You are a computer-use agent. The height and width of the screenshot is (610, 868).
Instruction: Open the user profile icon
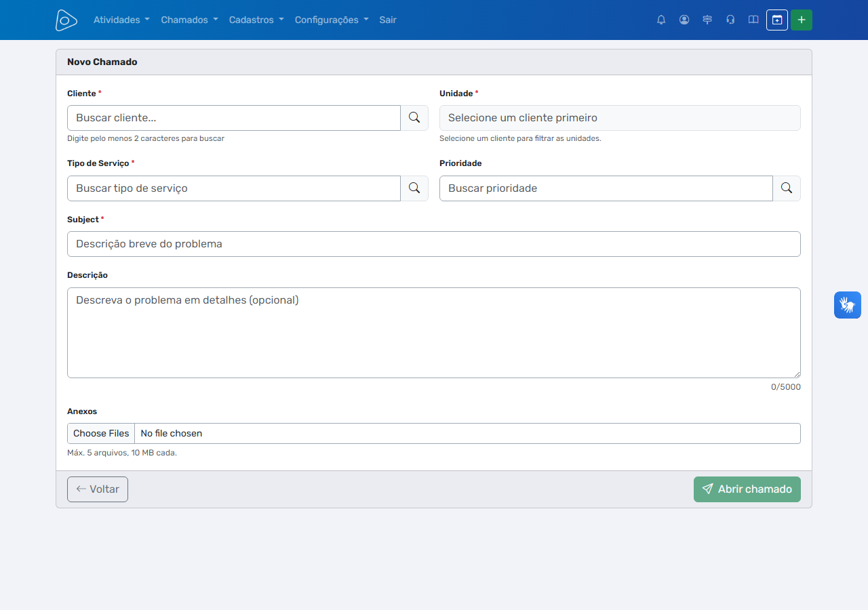684,20
